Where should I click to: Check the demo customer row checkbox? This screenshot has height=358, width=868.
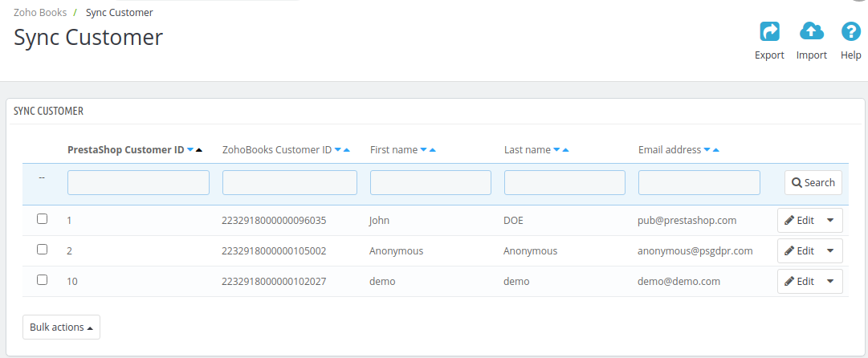[x=42, y=279]
